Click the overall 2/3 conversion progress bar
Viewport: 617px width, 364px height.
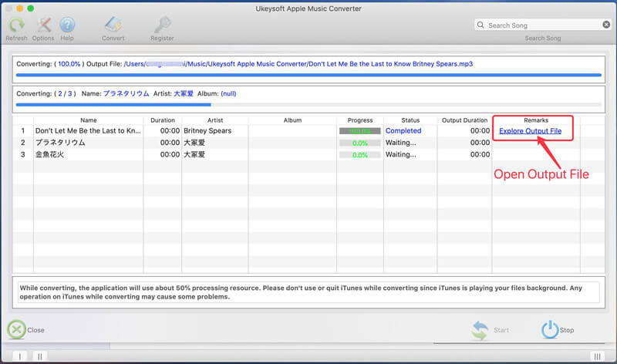point(308,105)
